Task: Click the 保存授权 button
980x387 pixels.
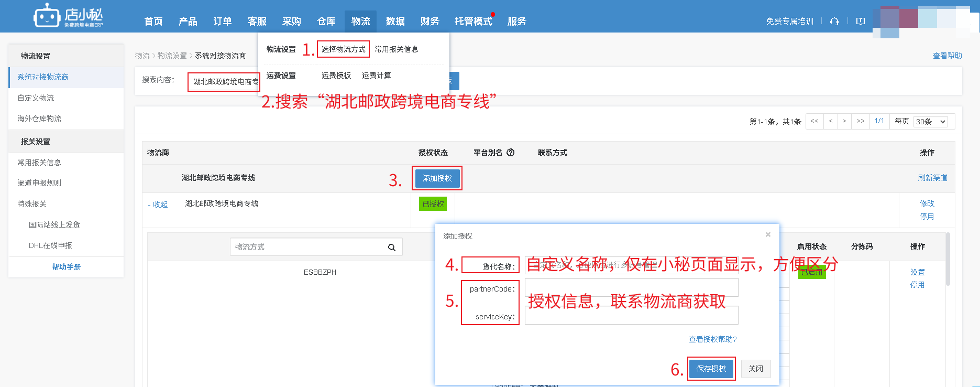Action: 711,369
